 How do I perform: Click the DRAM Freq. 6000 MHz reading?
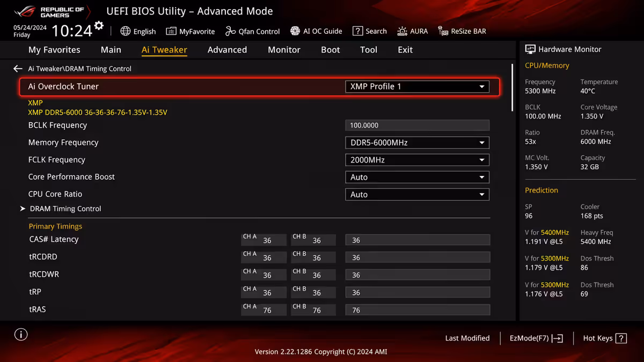598,137
